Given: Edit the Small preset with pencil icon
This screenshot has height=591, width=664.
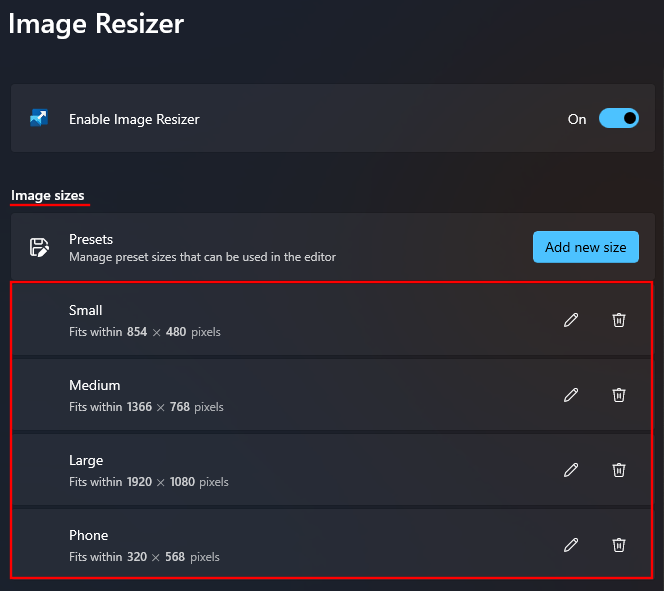Looking at the screenshot, I should pos(571,320).
